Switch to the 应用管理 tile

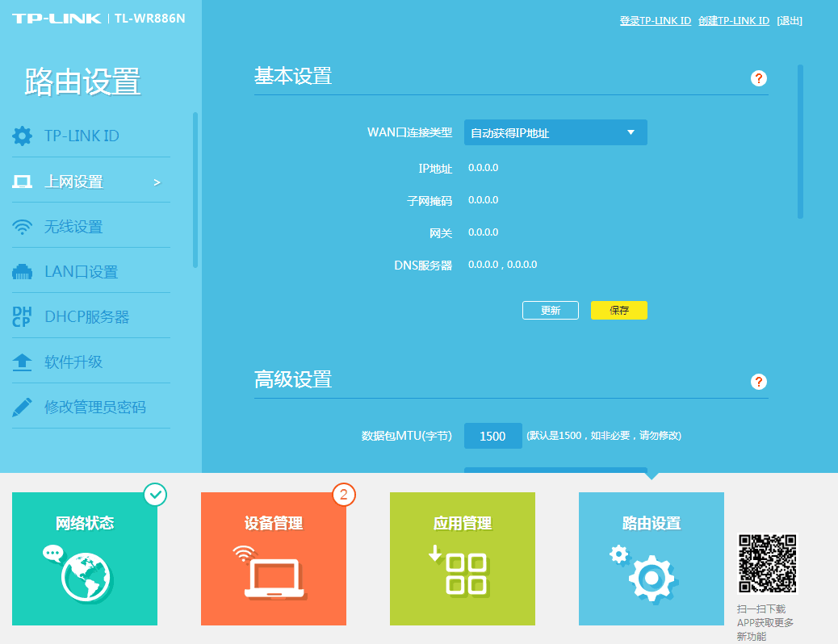[463, 558]
